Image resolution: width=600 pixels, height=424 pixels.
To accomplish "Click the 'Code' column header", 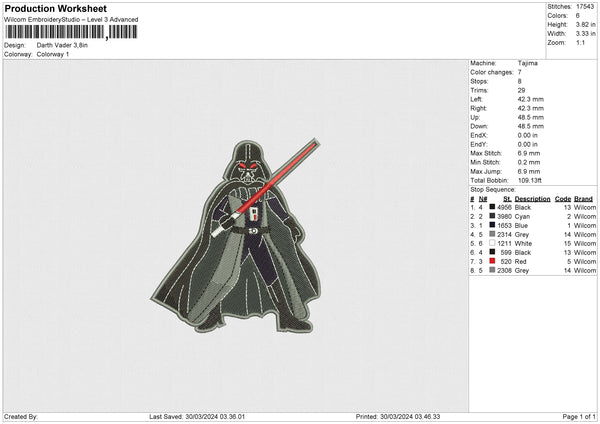I will tap(563, 199).
